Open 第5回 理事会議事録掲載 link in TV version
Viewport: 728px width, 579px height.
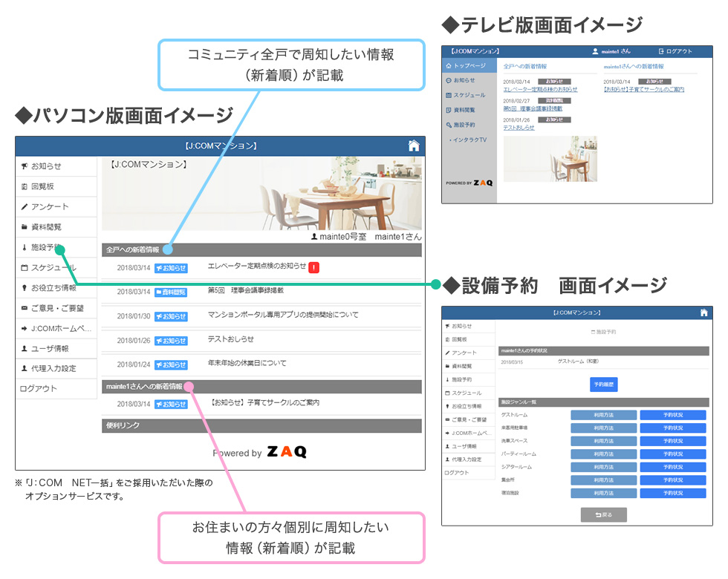click(533, 108)
